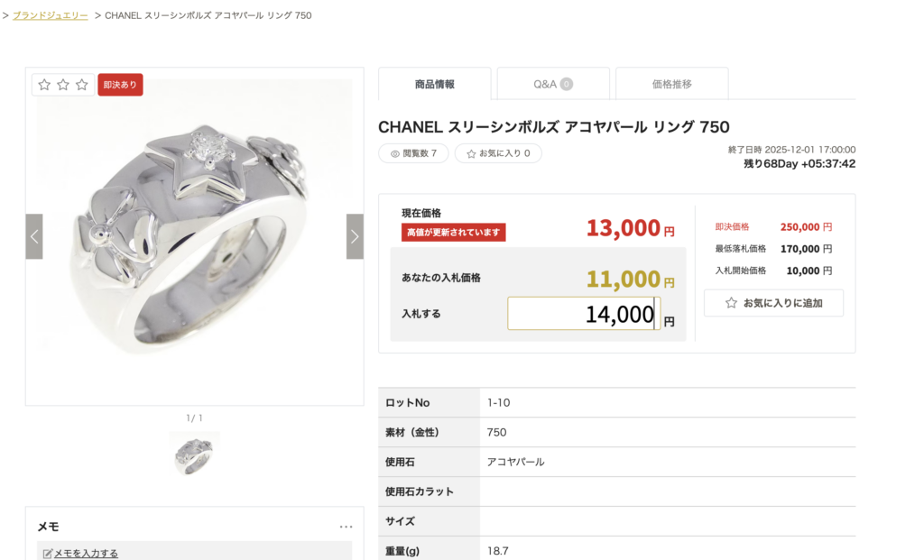Show next product image with right arrow
Viewport: 924px width, 560px height.
pyautogui.click(x=355, y=236)
